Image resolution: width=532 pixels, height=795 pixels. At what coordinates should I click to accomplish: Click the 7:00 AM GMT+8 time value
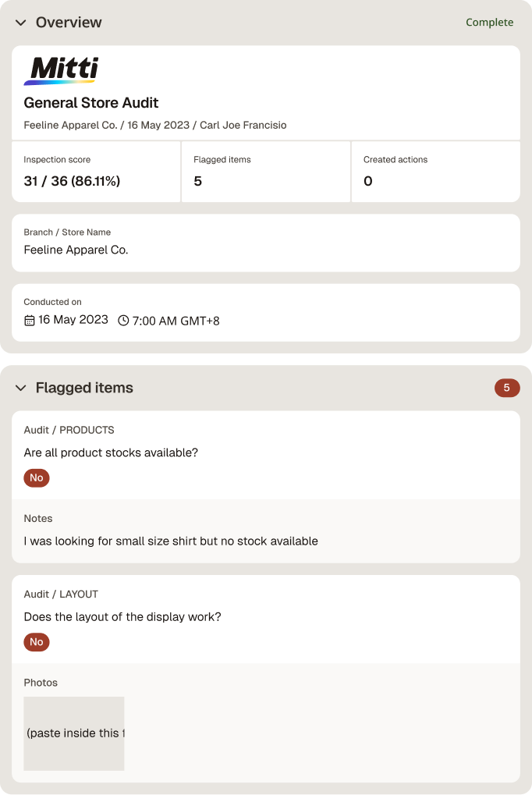click(x=176, y=321)
